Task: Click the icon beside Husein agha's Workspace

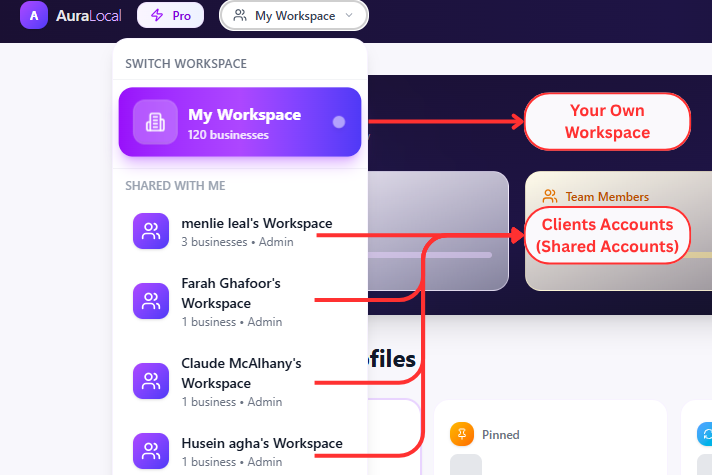Action: click(x=151, y=451)
